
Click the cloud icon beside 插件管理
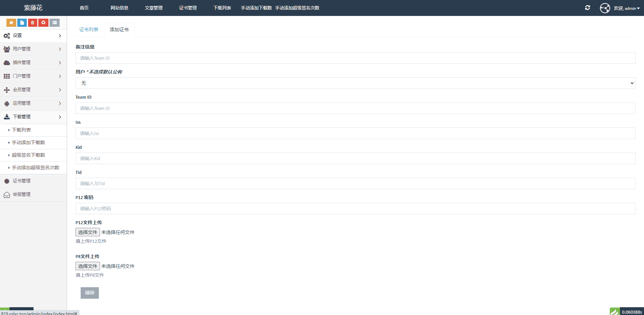pyautogui.click(x=7, y=63)
